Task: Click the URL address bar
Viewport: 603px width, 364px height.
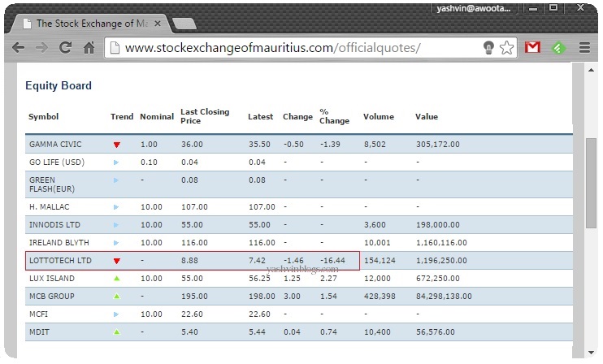Action: tap(293, 48)
